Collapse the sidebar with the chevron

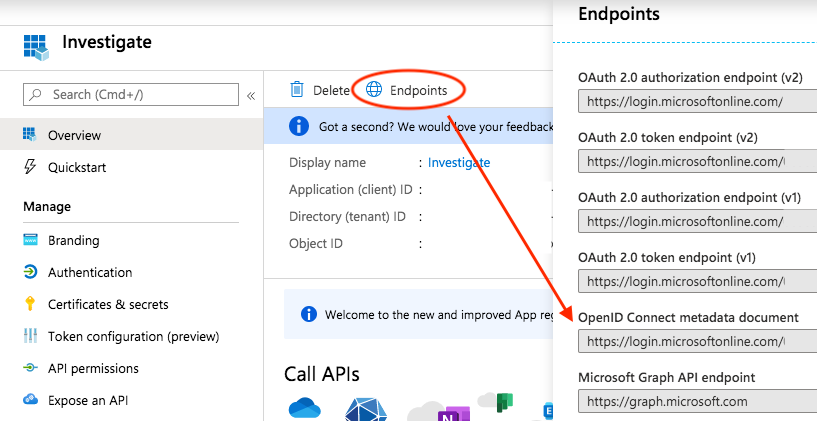point(250,95)
